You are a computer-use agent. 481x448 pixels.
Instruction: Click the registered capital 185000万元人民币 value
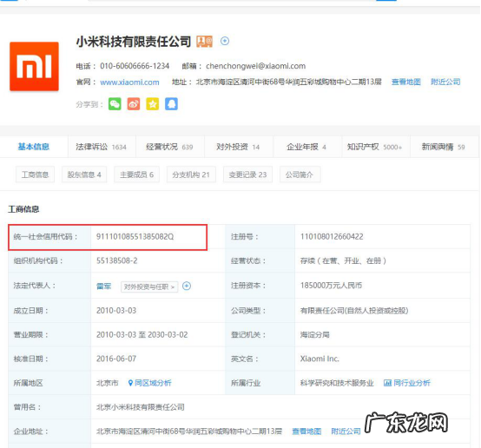click(x=331, y=286)
